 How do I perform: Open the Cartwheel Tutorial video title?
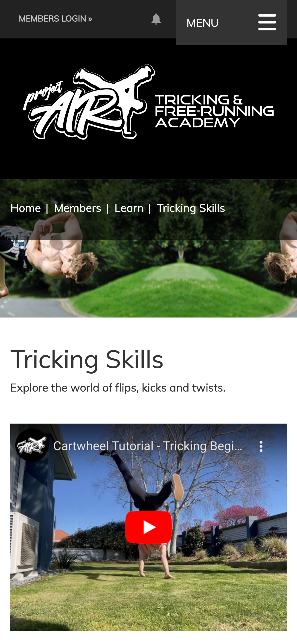click(x=148, y=446)
